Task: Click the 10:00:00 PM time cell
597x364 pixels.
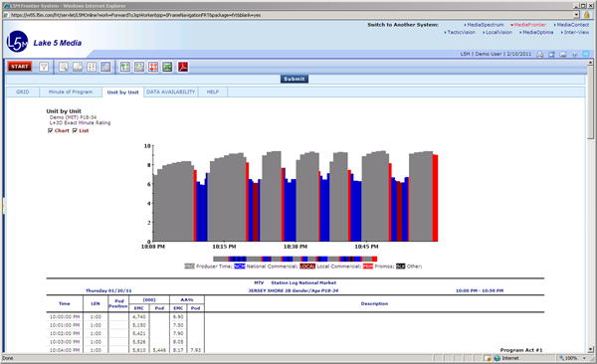Action: [65, 317]
